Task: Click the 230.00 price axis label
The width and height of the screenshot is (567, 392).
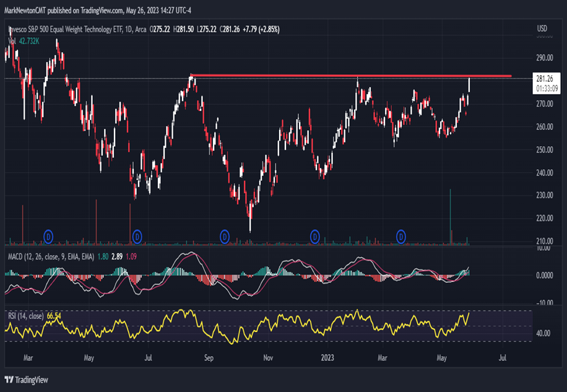Action: pos(545,195)
